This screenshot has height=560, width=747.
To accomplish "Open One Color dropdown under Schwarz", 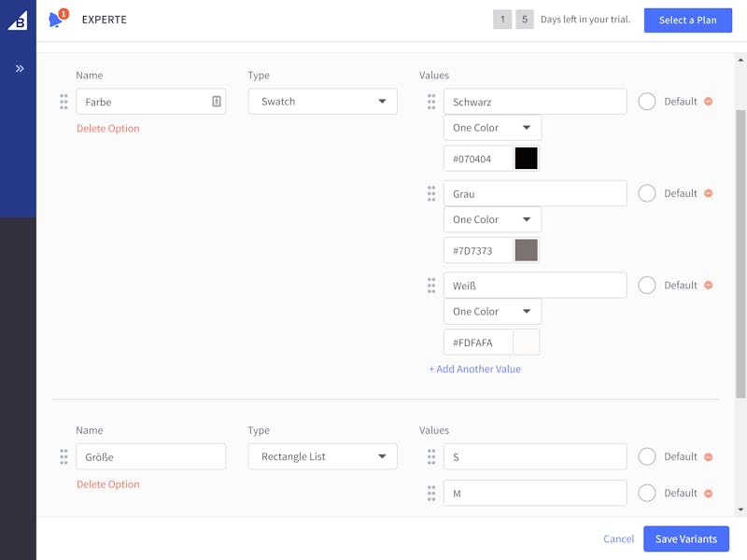I will coord(493,128).
